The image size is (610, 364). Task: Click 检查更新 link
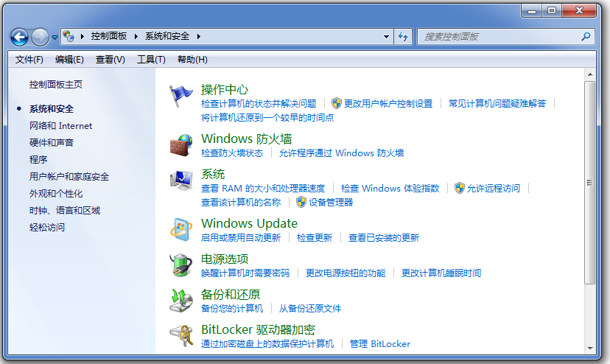coord(315,238)
